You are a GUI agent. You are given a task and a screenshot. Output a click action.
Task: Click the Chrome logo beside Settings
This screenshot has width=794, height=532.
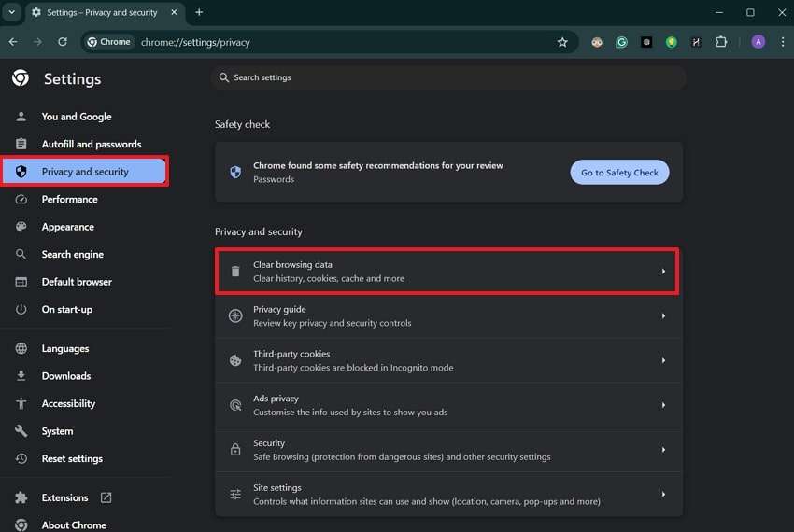pyautogui.click(x=21, y=78)
